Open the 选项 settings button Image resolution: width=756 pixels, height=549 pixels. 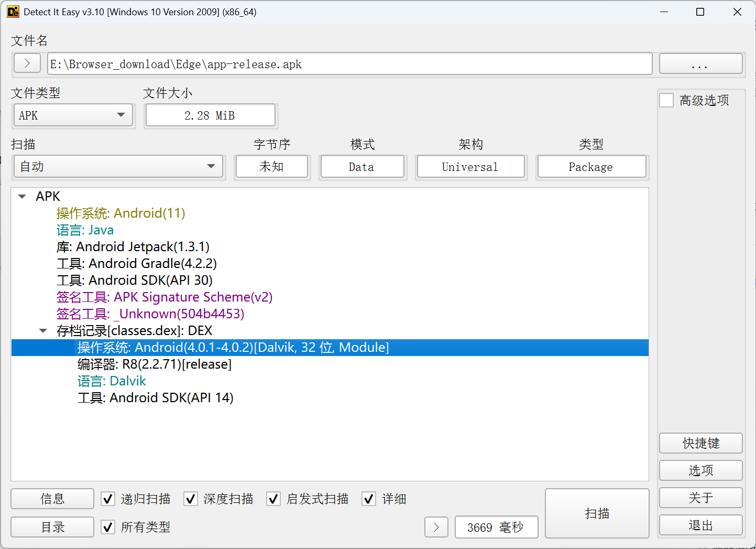pos(701,470)
